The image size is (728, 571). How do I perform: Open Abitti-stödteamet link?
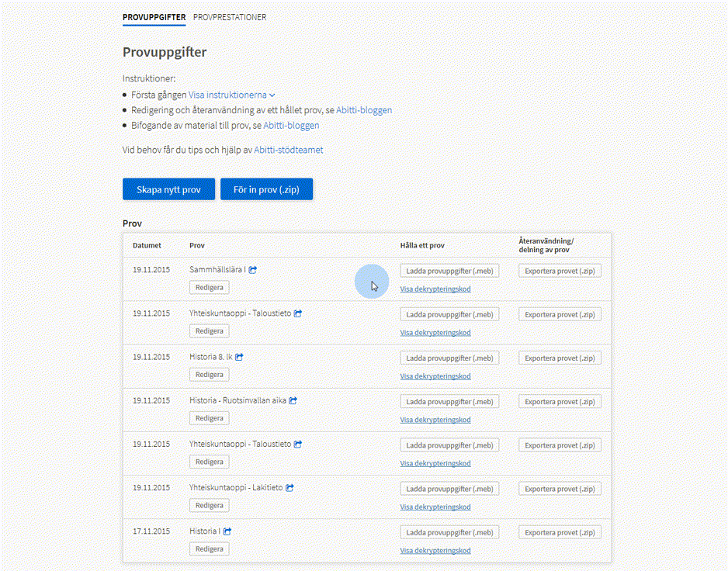tap(288, 150)
